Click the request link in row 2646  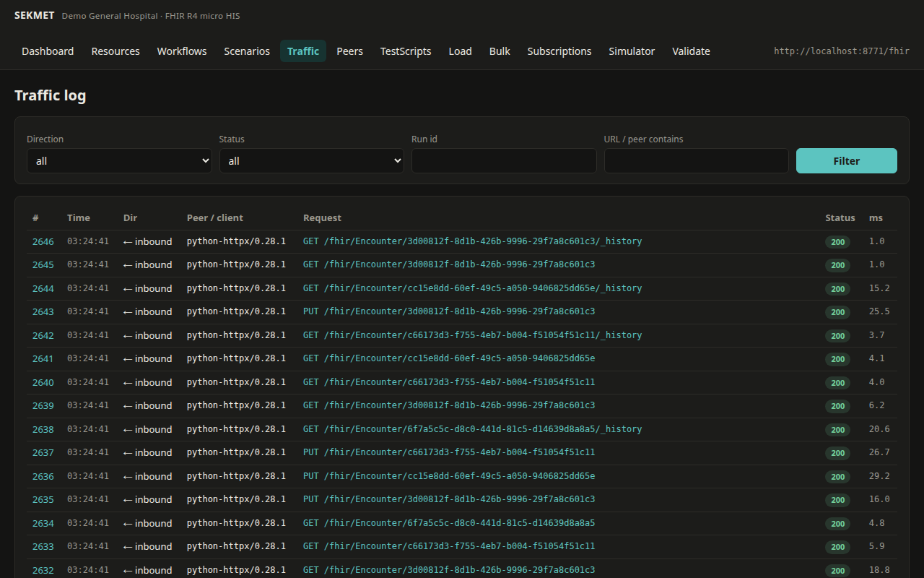(x=472, y=241)
